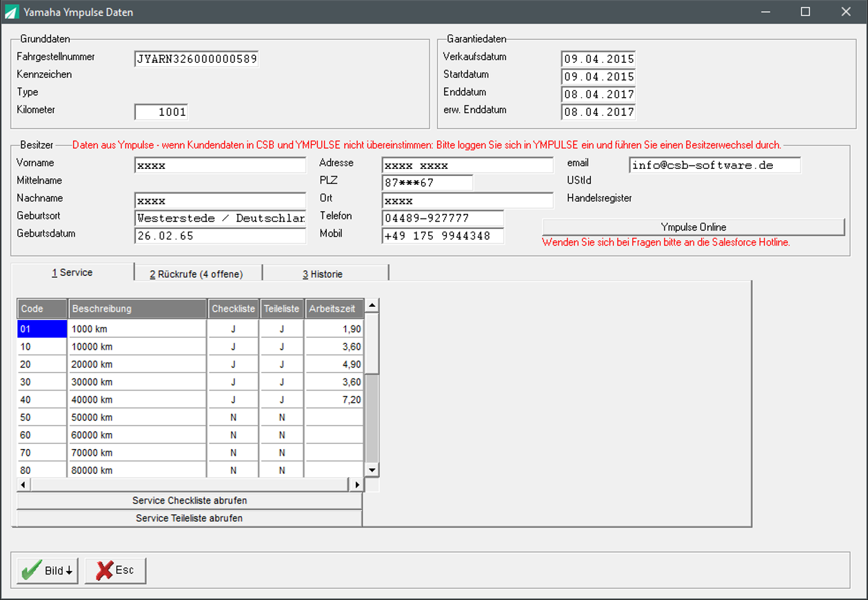Click the green checkmark Bild button

48,570
